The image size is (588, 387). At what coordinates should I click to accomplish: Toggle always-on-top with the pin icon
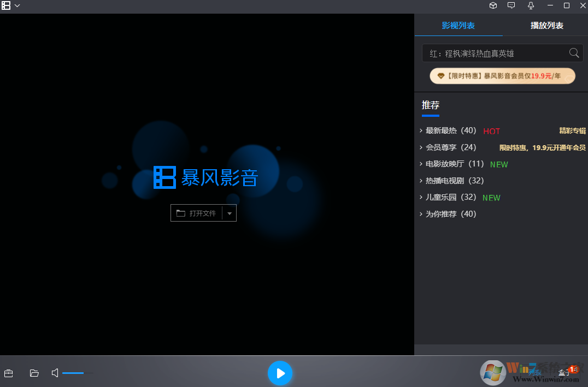[530, 5]
